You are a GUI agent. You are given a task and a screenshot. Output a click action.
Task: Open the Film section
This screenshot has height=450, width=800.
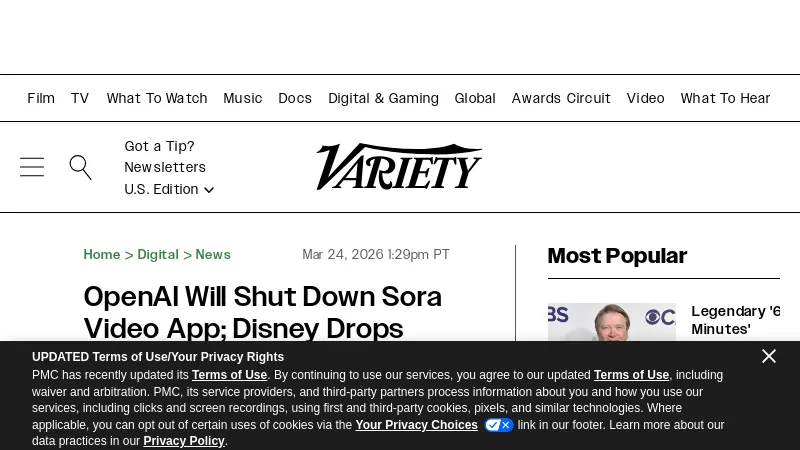coord(41,98)
